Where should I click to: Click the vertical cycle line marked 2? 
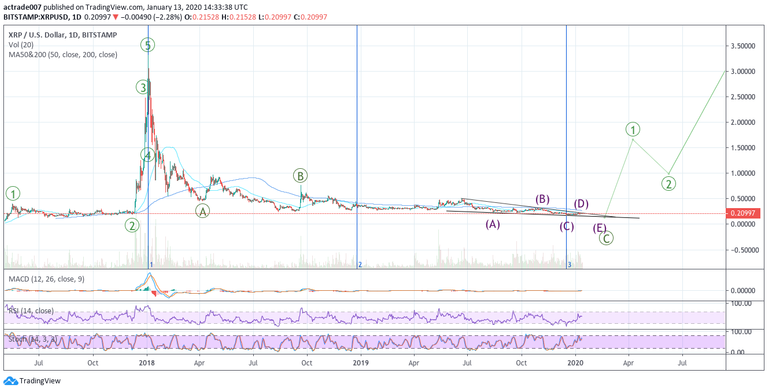pyautogui.click(x=358, y=146)
